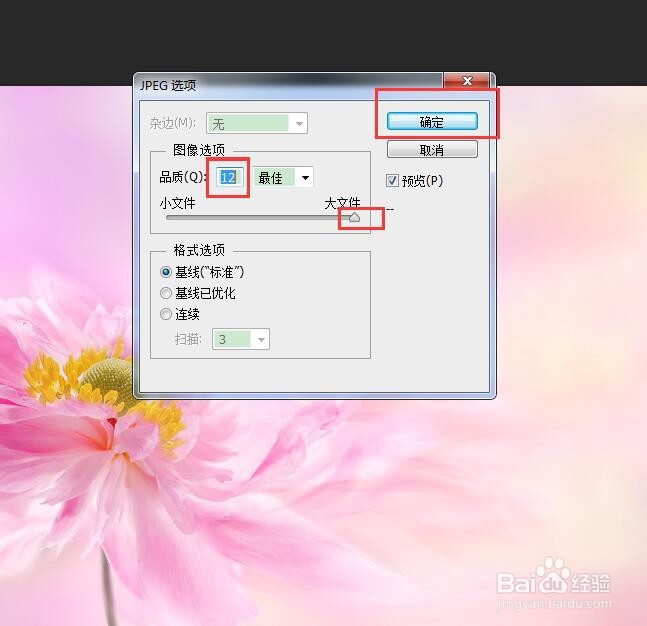
Task: Click the 图像选项 group heading
Action: pyautogui.click(x=199, y=150)
